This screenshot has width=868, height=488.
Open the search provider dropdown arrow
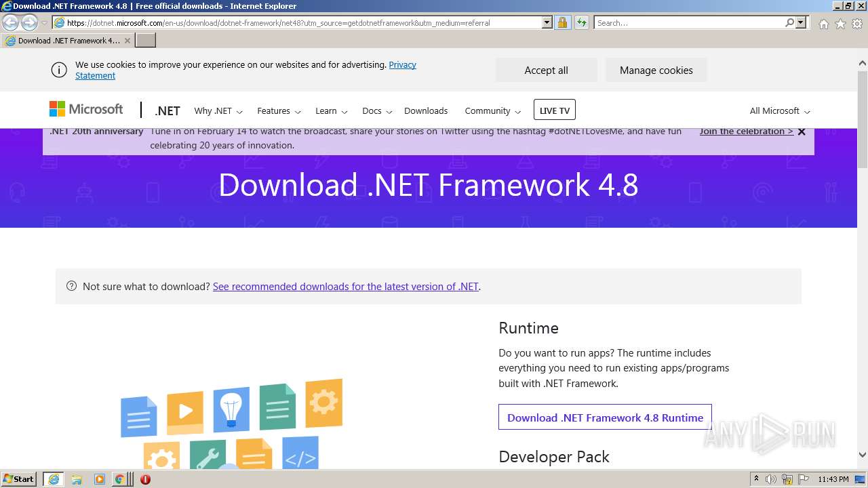tap(801, 23)
